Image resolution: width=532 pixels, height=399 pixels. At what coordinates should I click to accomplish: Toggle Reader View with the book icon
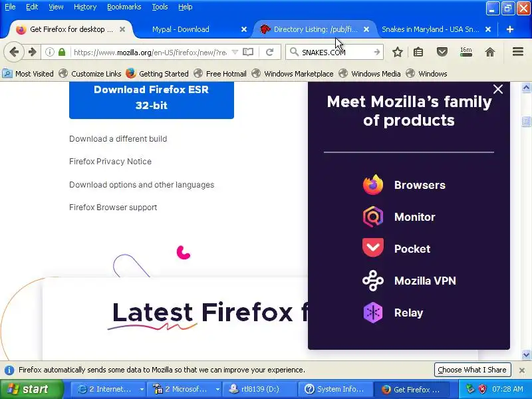click(x=248, y=52)
